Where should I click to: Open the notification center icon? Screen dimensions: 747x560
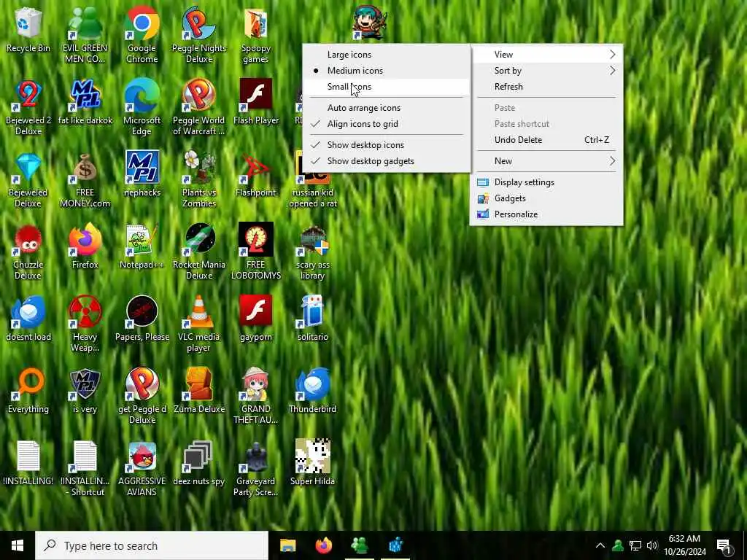tap(724, 546)
